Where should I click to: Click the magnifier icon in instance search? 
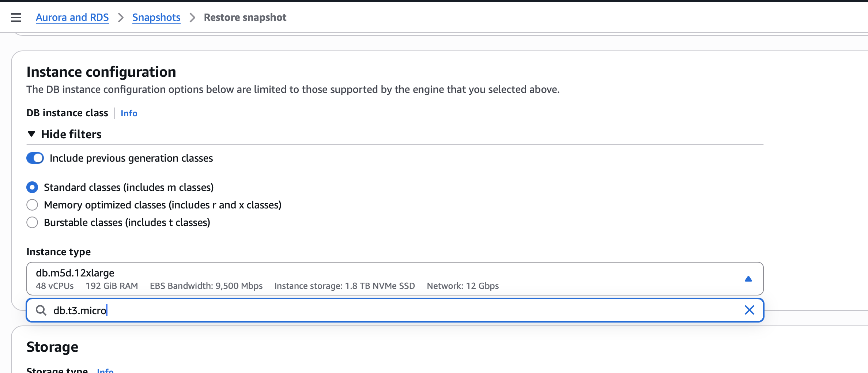[x=41, y=310]
